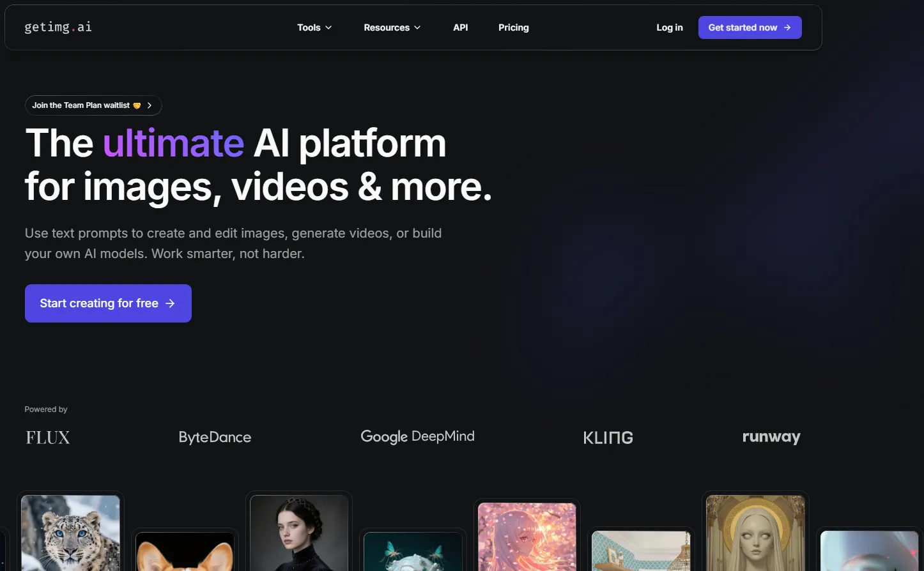
Task: Click the chevron on Team Plan waitlist badge
Action: point(150,105)
